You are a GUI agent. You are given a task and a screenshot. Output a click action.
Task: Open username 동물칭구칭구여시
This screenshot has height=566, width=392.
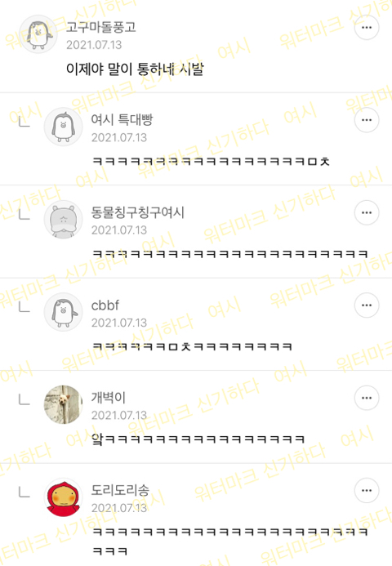click(x=138, y=212)
